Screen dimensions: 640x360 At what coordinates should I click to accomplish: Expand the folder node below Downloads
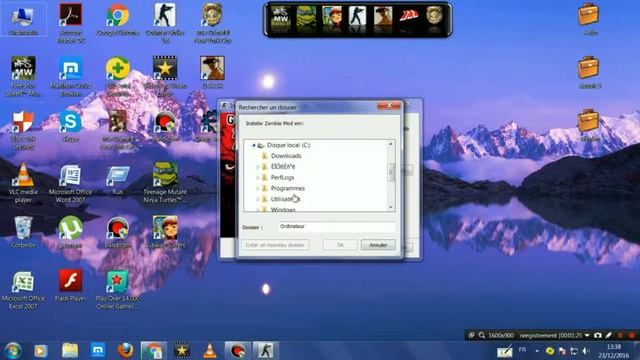258,167
